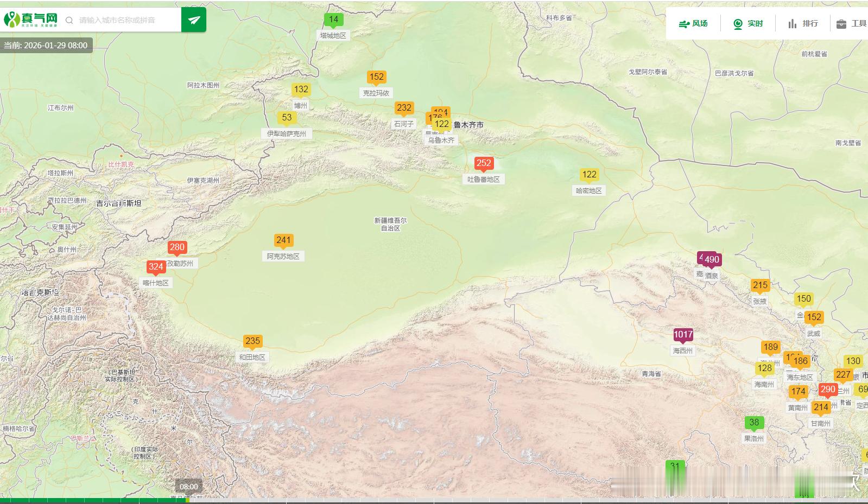Select the 235 AQI marker at 和田地区
Image resolution: width=868 pixels, height=504 pixels.
click(x=252, y=341)
